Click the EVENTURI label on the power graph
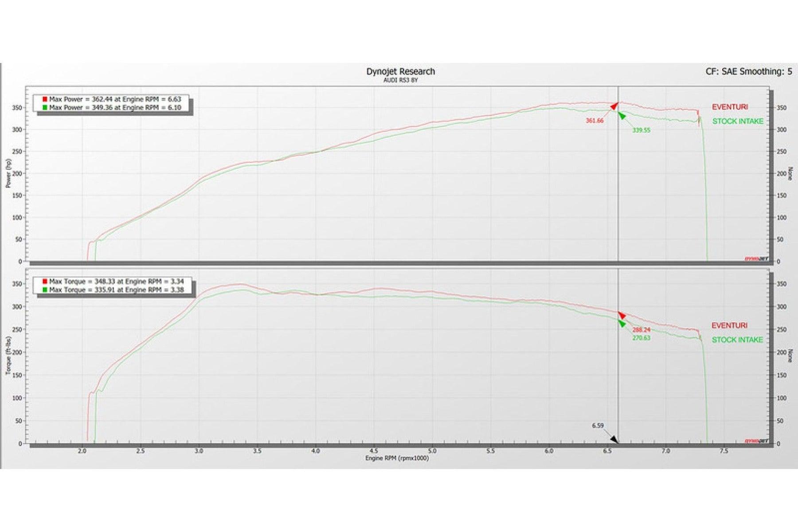 (x=730, y=107)
